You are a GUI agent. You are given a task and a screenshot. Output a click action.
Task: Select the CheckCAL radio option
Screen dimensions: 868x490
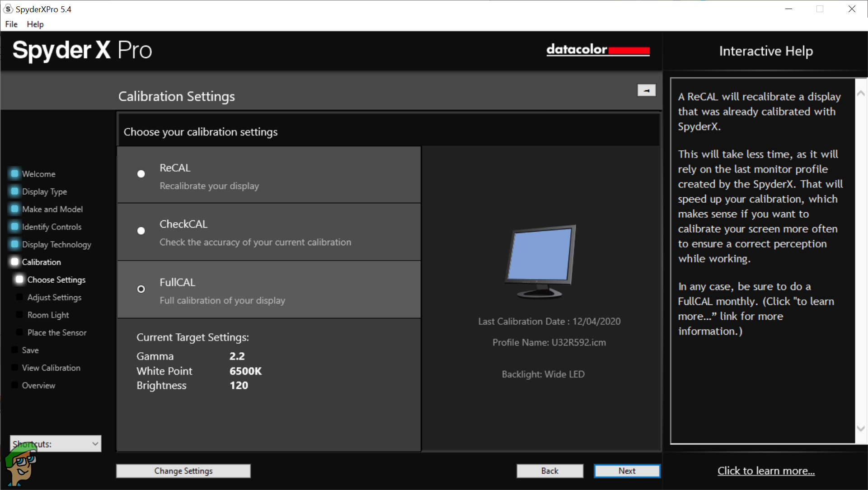tap(141, 231)
